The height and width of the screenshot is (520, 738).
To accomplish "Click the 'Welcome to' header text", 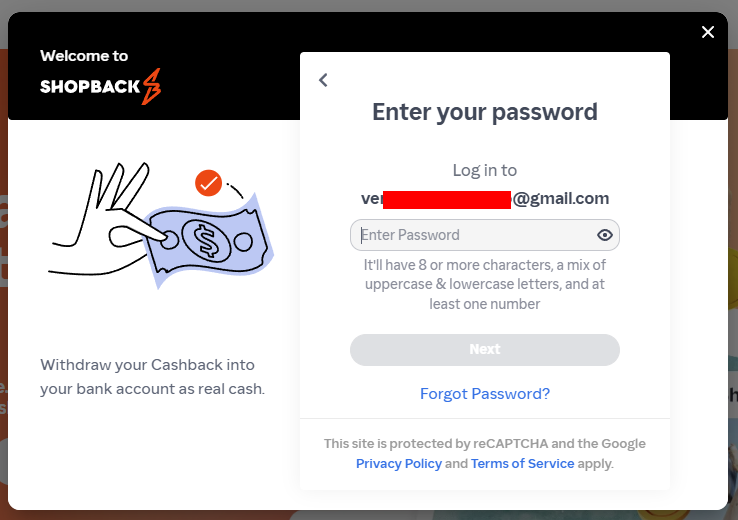I will pyautogui.click(x=84, y=56).
